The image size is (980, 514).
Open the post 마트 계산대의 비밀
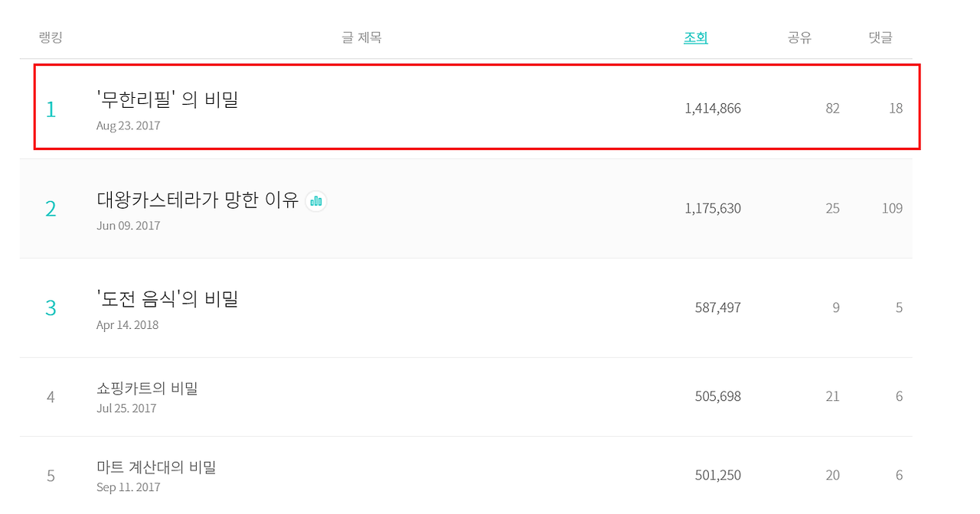156,467
